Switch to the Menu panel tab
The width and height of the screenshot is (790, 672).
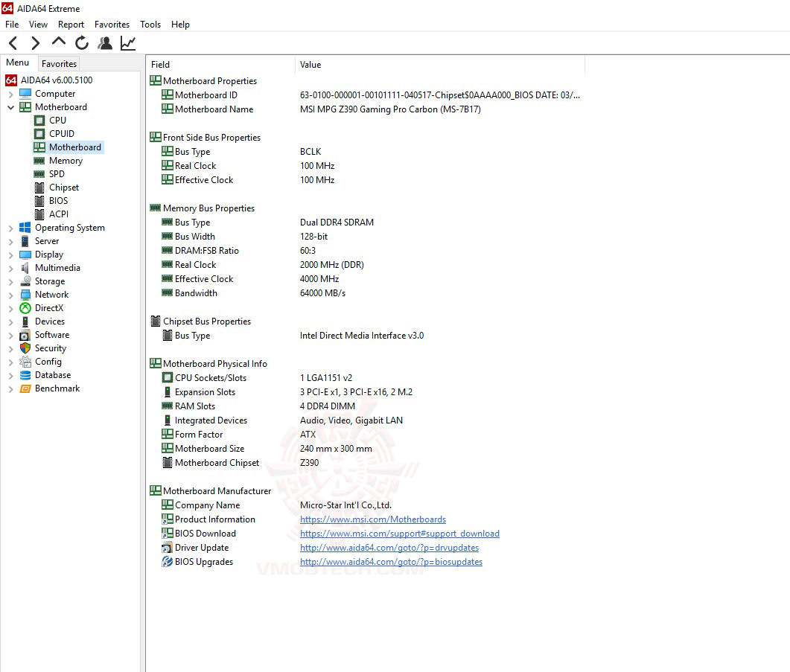tap(18, 63)
